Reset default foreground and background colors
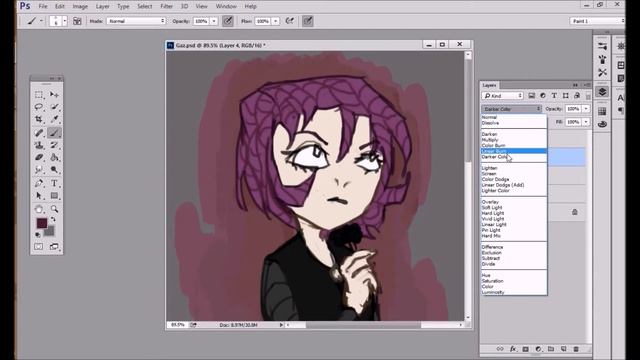Screen dimensions: 640x360 pos(38,235)
